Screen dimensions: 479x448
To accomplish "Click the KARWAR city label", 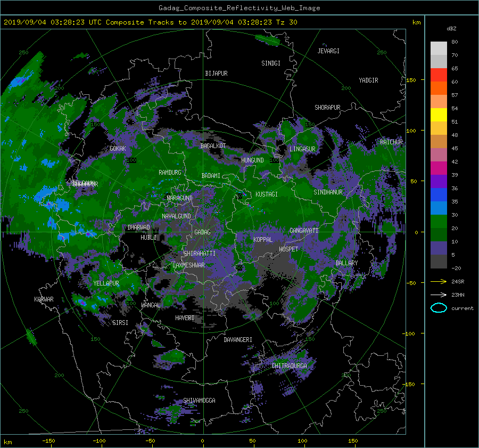I will (x=44, y=299).
